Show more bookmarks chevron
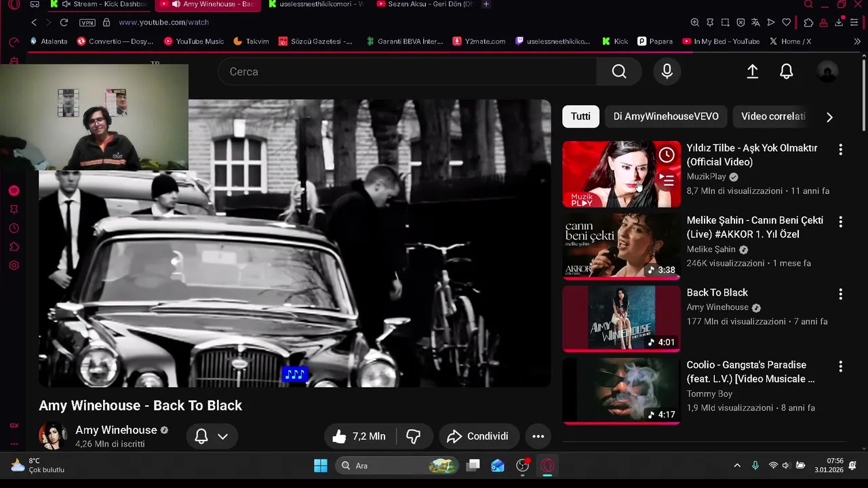Image resolution: width=868 pixels, height=488 pixels. [857, 41]
